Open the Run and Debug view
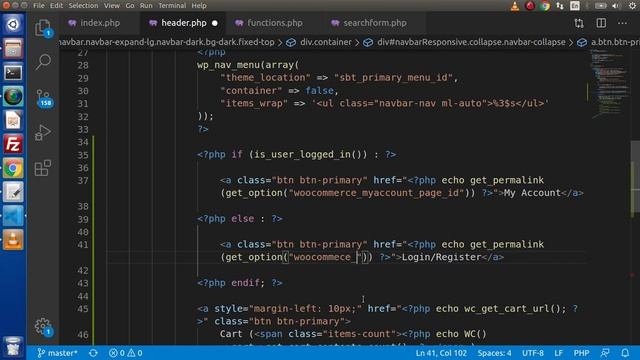 pos(43,132)
